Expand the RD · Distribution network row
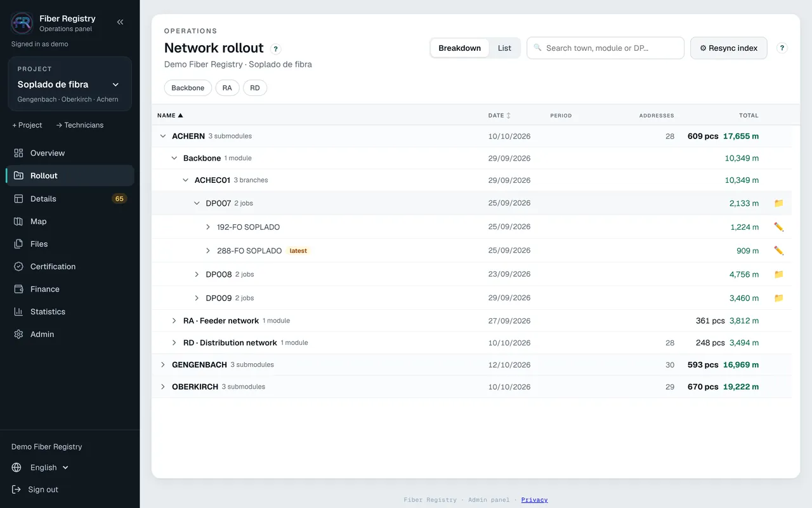This screenshot has width=812, height=508. coord(174,343)
